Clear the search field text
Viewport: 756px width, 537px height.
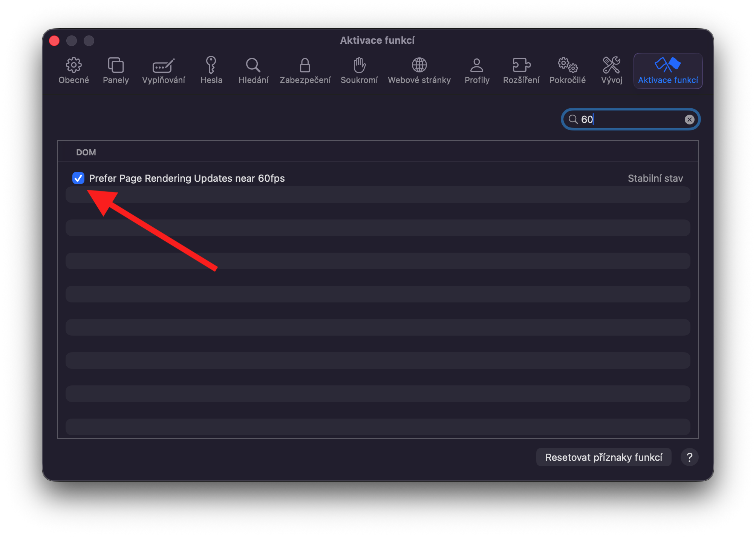[x=689, y=120]
